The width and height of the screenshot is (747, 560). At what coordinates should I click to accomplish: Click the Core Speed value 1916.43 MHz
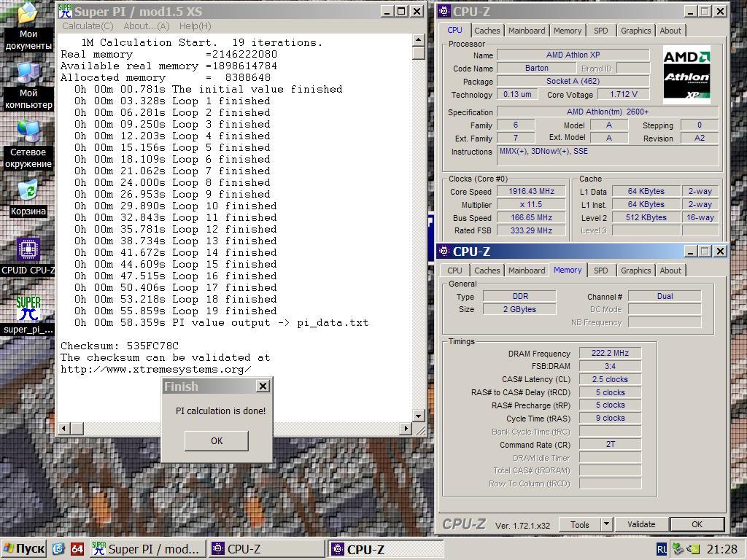click(531, 192)
